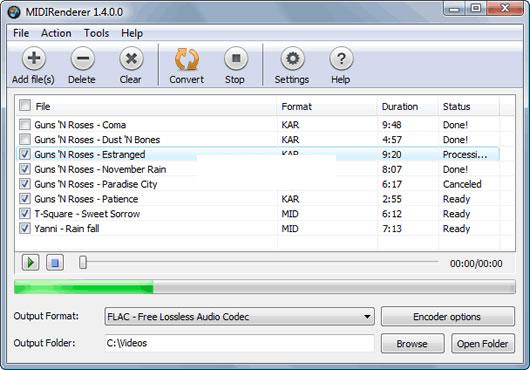Click the playback seek slider handle
The width and height of the screenshot is (530, 370).
[83, 262]
